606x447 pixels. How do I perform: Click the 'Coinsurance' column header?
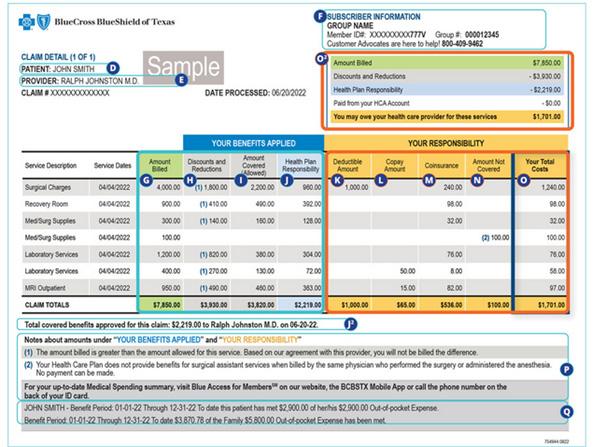[441, 165]
